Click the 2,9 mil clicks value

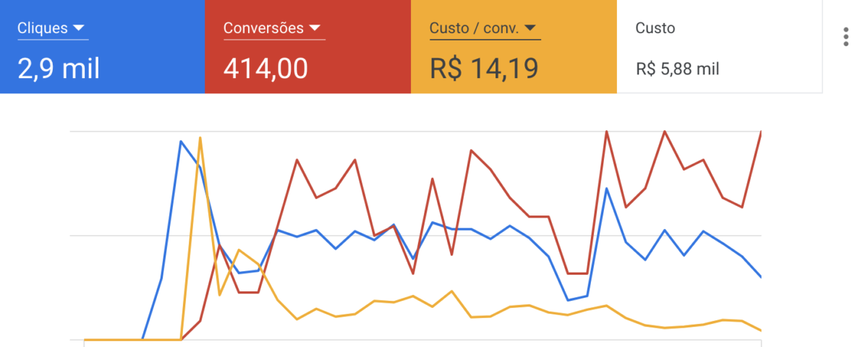coord(59,69)
